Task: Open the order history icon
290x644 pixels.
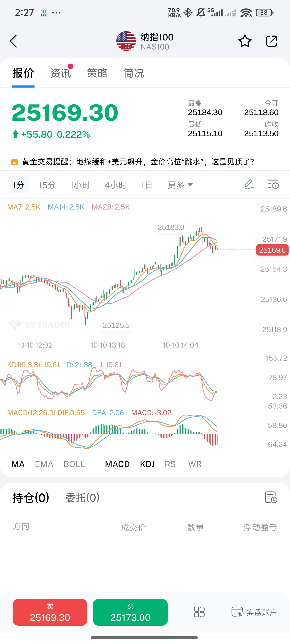Action: tap(271, 497)
